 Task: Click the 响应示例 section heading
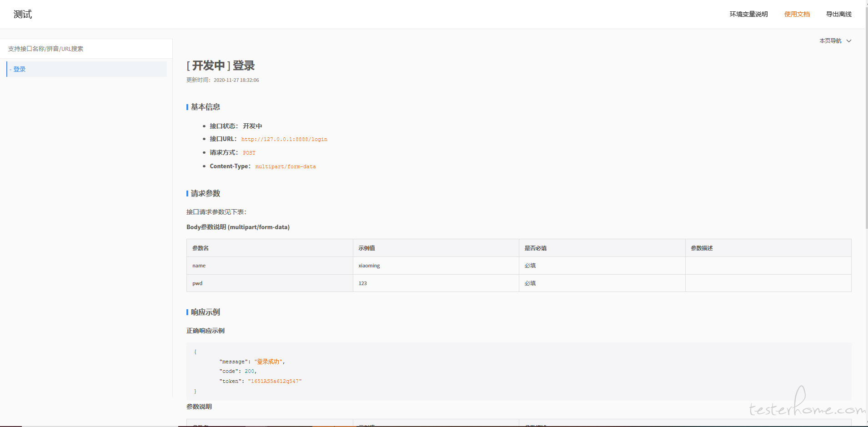[205, 312]
